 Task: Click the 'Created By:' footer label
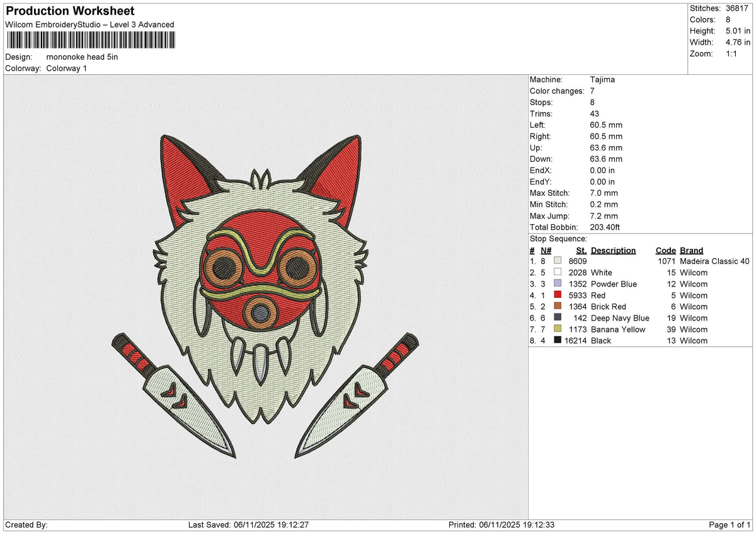26,525
